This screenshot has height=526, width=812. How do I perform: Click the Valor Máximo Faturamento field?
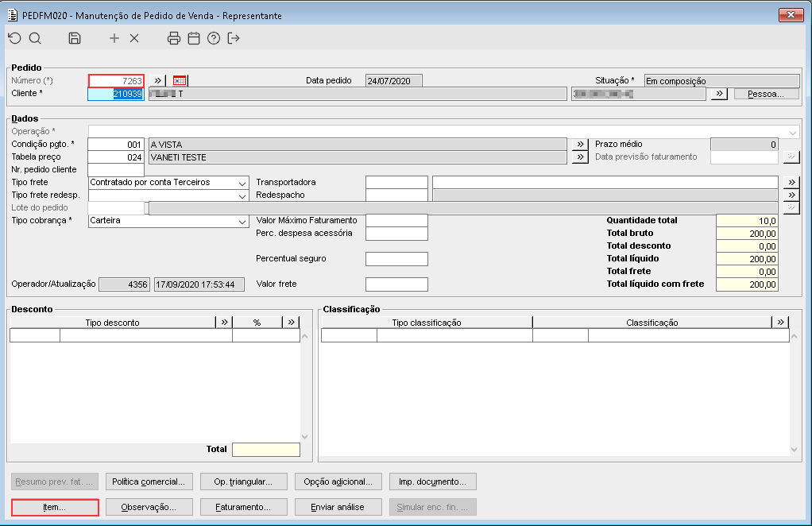[396, 221]
